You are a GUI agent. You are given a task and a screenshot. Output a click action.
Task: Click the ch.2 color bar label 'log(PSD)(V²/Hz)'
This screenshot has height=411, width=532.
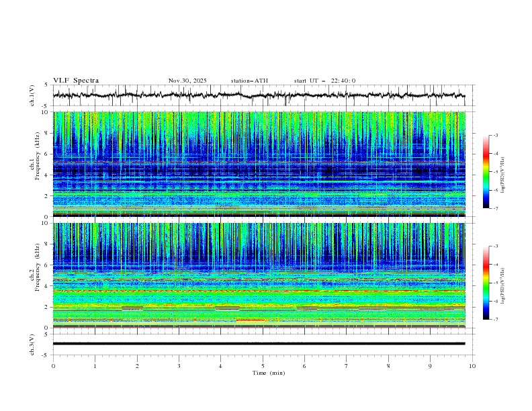(502, 286)
